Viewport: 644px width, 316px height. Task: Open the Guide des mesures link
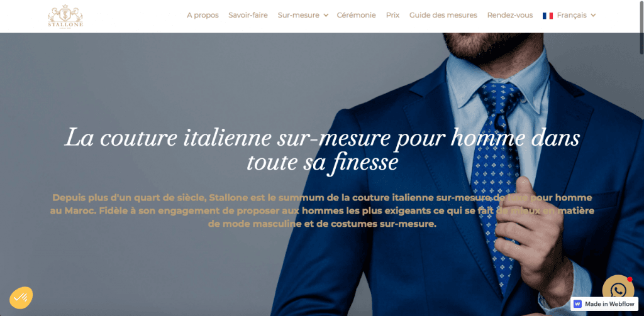[x=443, y=15]
